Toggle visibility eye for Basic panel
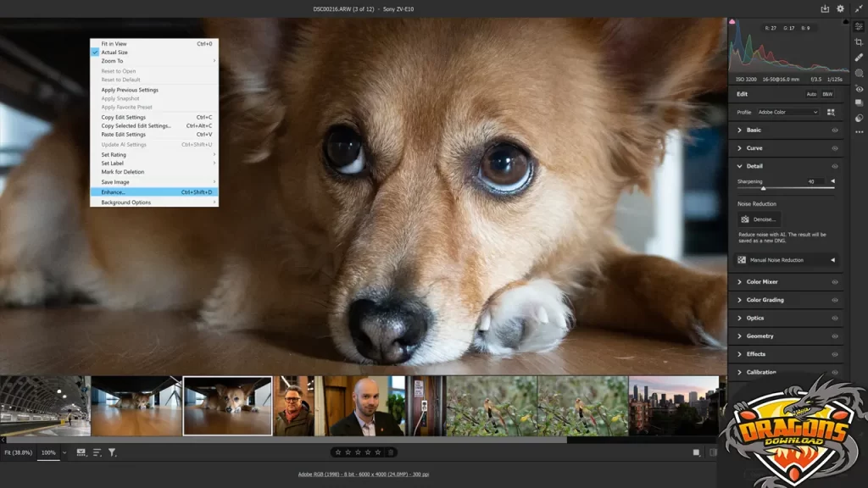Image resolution: width=868 pixels, height=488 pixels. 834,130
